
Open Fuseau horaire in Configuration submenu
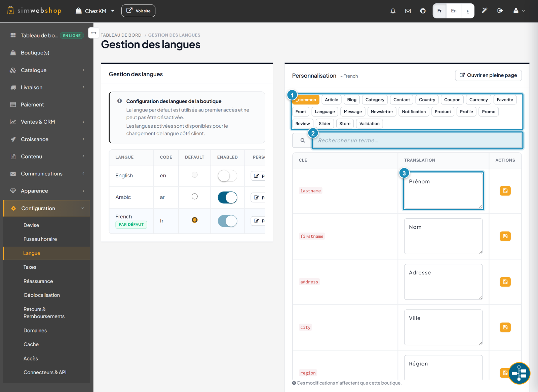[40, 239]
